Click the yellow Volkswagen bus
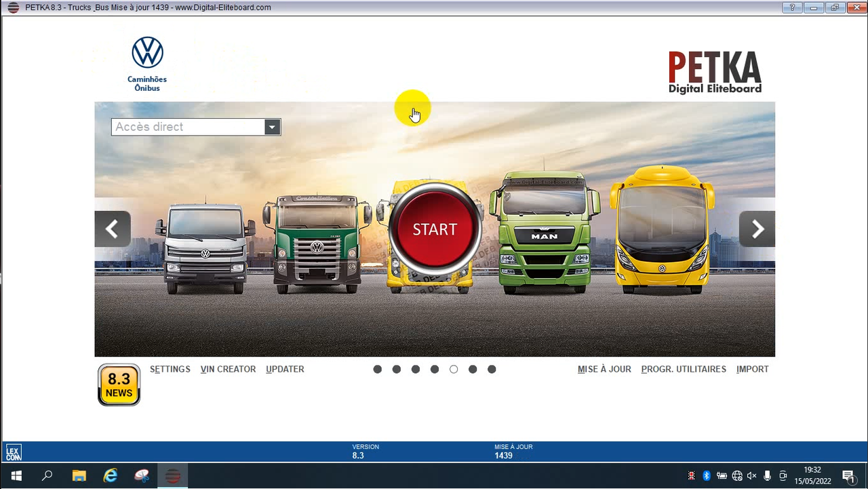Viewport: 868px width, 489px height. (662, 229)
